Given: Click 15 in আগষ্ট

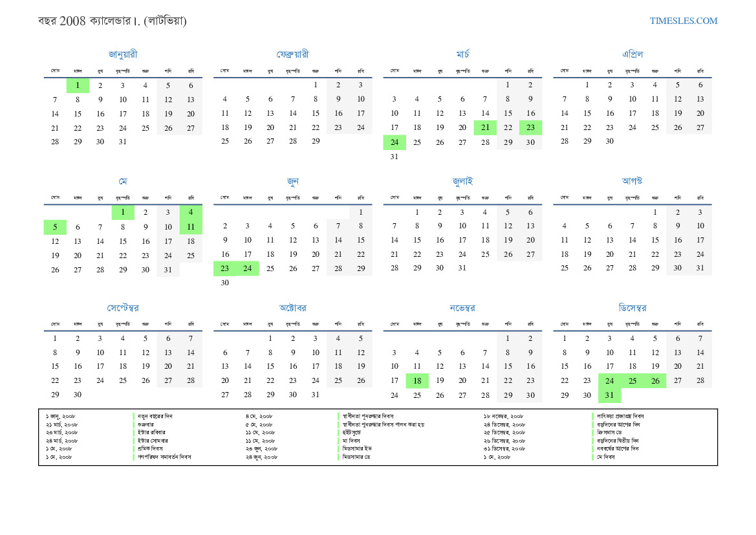Looking at the screenshot, I should (x=654, y=240).
